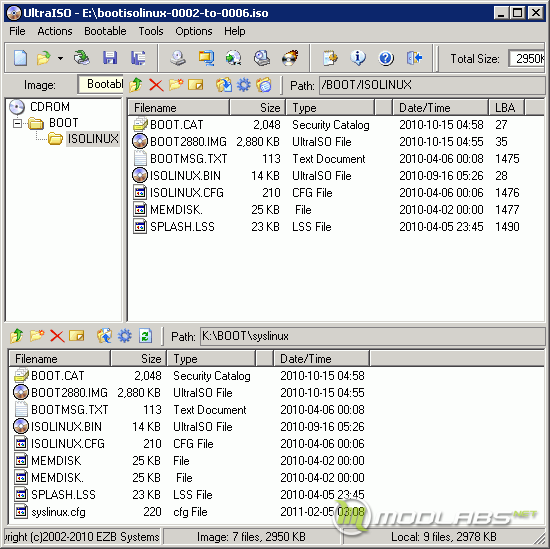Click the gear Properties icon in image toolbar
This screenshot has height=549, width=550.
(x=243, y=85)
